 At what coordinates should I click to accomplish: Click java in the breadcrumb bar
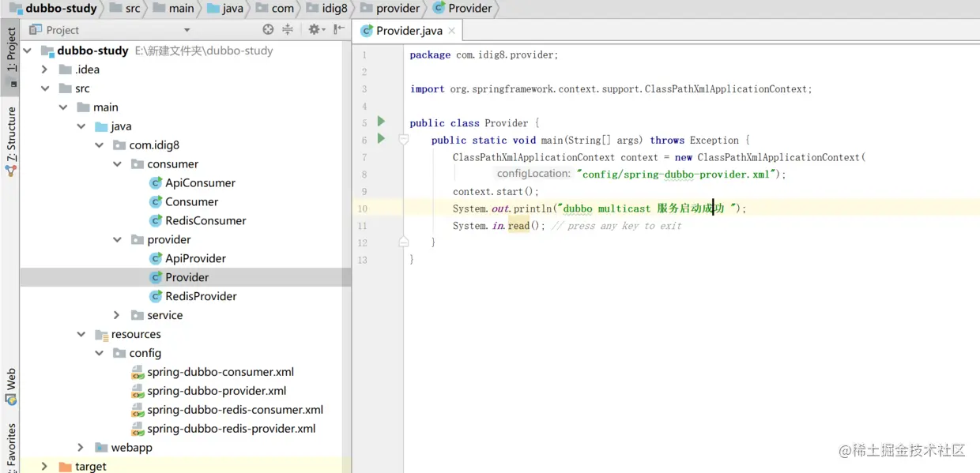click(x=224, y=9)
